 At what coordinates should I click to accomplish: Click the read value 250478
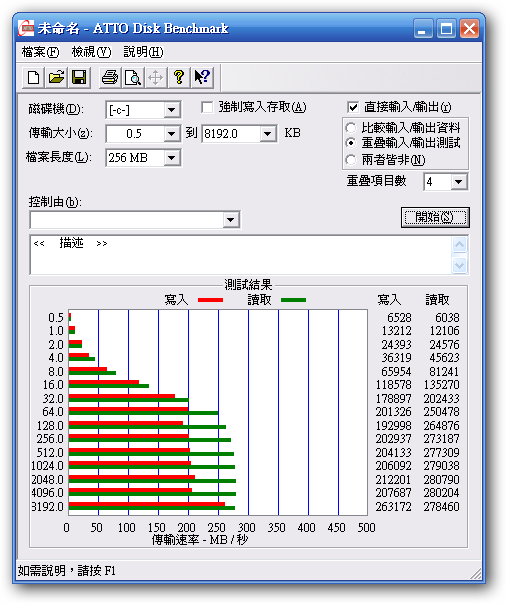tap(442, 412)
